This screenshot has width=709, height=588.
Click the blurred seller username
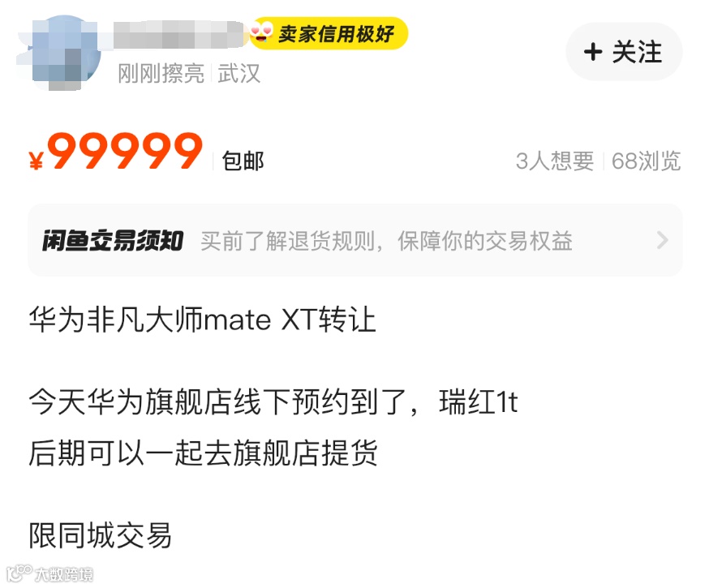click(x=178, y=34)
